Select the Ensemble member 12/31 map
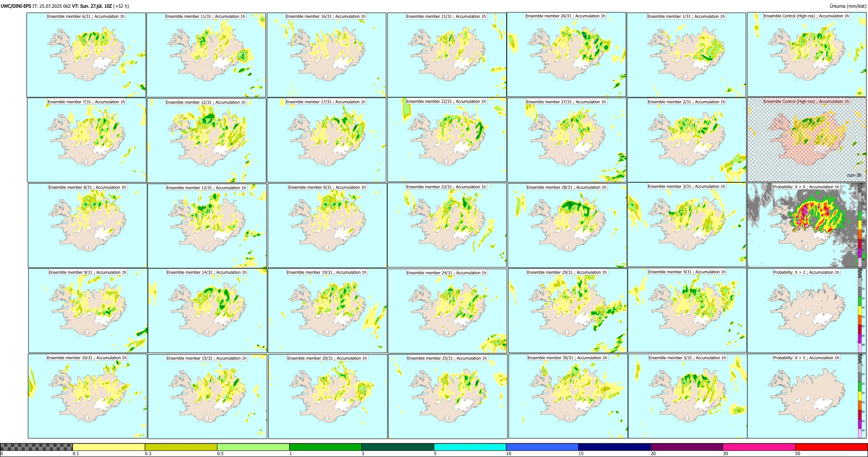Viewport: 868px width, 457px height. click(x=206, y=140)
